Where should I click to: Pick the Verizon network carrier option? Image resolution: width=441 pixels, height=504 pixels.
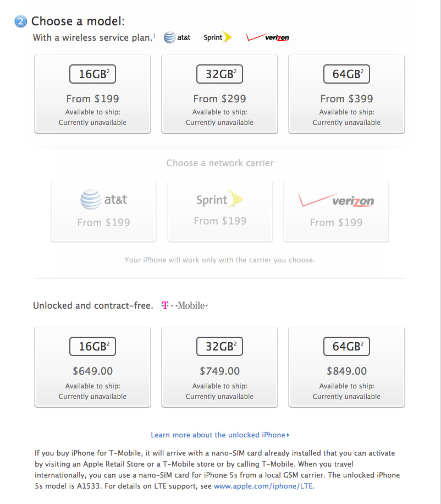pos(336,211)
